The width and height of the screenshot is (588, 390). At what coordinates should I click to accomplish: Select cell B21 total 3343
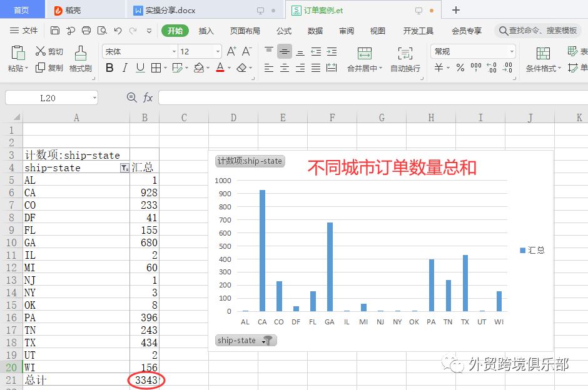click(144, 380)
